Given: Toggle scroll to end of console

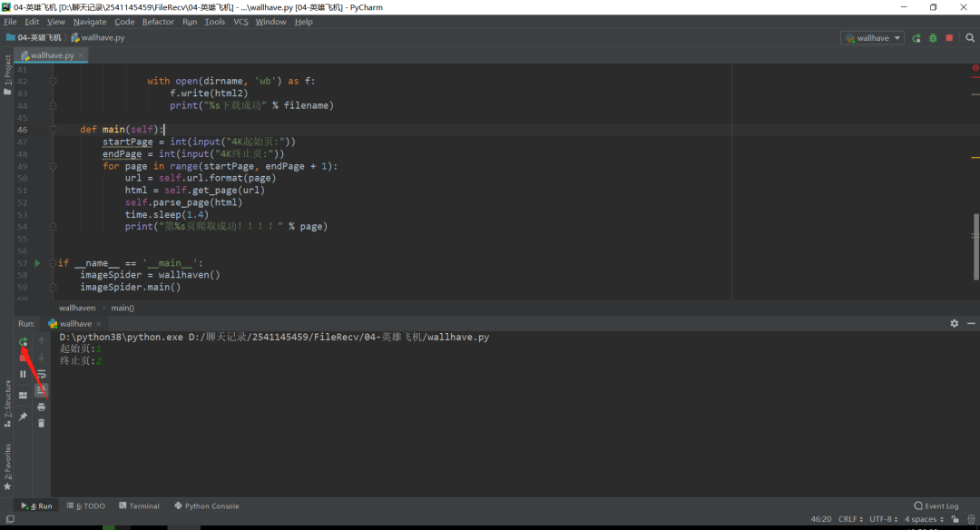Looking at the screenshot, I should point(41,390).
